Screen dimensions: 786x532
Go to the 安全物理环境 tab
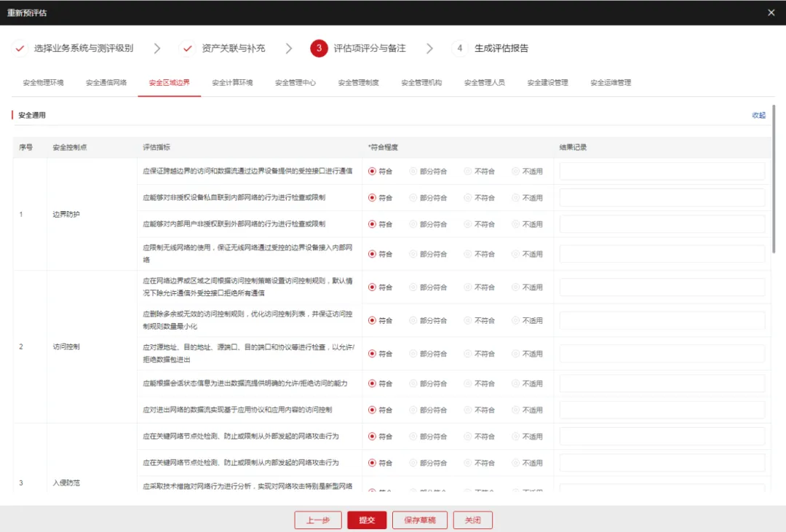point(43,83)
